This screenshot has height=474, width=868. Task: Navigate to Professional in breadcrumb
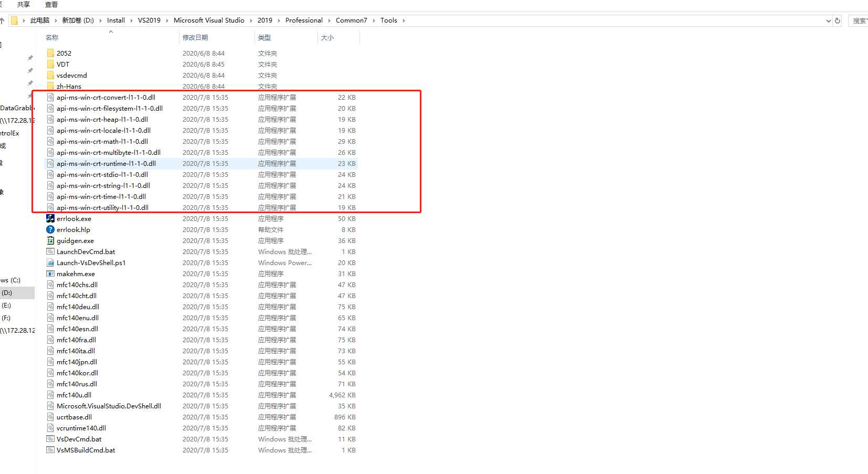pos(304,20)
